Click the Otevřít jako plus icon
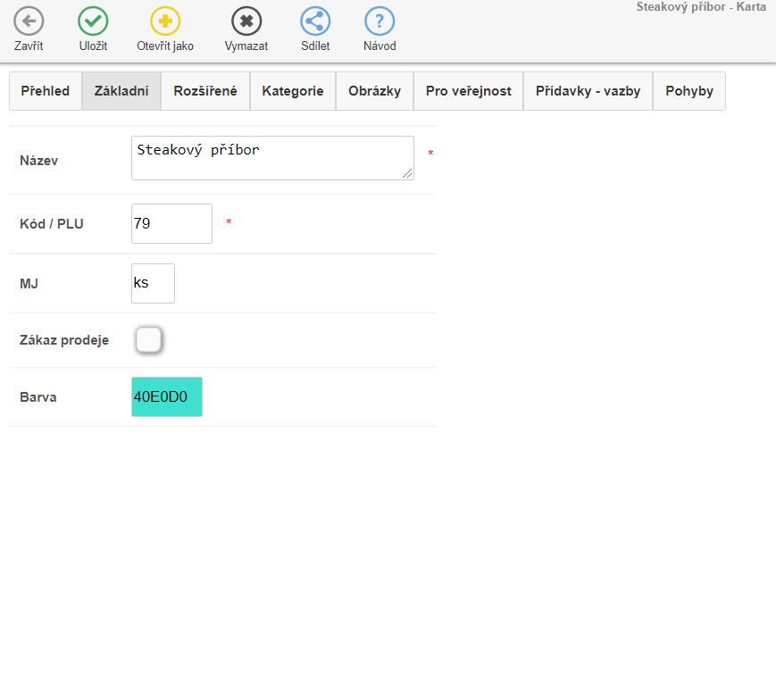The width and height of the screenshot is (776, 700). tap(165, 21)
